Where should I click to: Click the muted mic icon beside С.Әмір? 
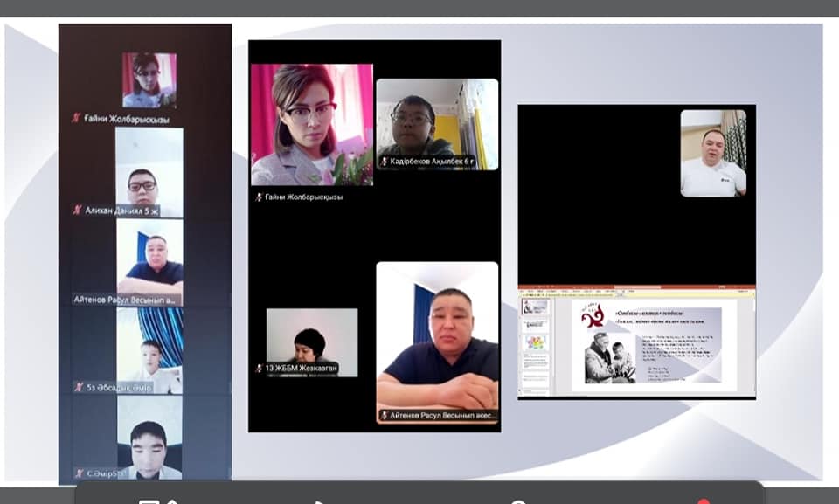pyautogui.click(x=78, y=473)
